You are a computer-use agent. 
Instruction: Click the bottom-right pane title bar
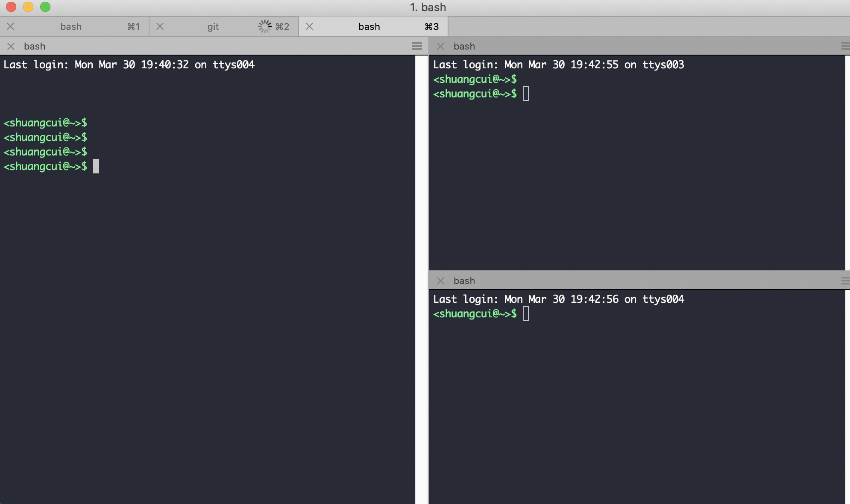(641, 281)
